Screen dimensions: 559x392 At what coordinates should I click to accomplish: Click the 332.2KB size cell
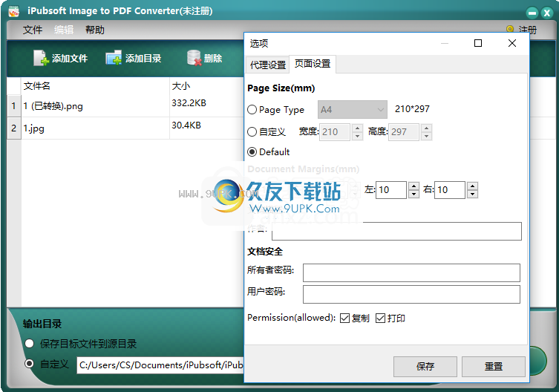click(189, 103)
